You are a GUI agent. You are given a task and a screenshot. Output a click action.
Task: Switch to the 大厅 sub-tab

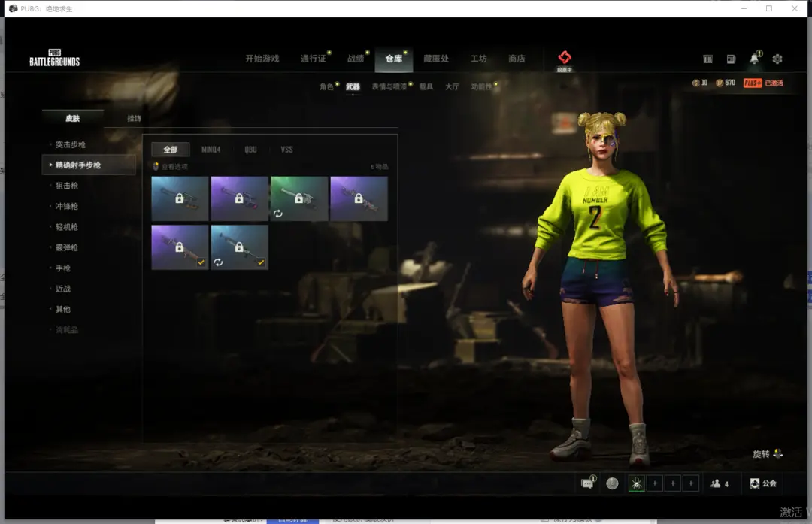click(x=452, y=86)
